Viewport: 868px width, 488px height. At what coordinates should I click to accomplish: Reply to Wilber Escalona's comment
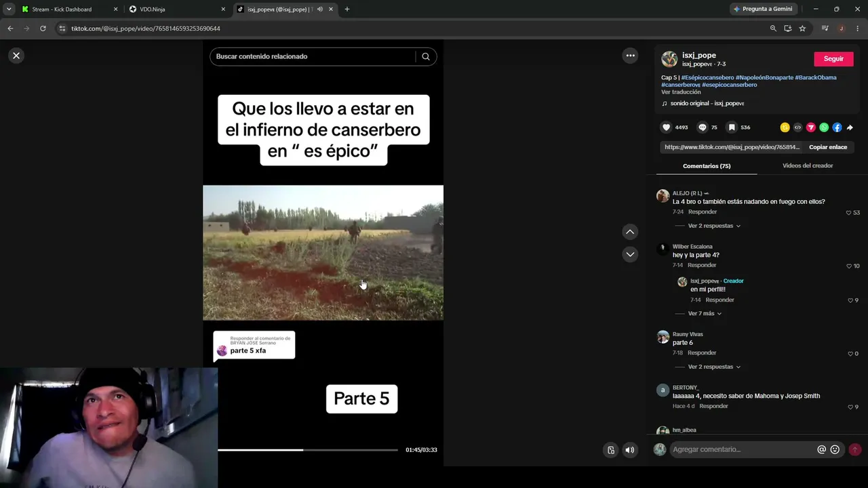click(x=703, y=265)
